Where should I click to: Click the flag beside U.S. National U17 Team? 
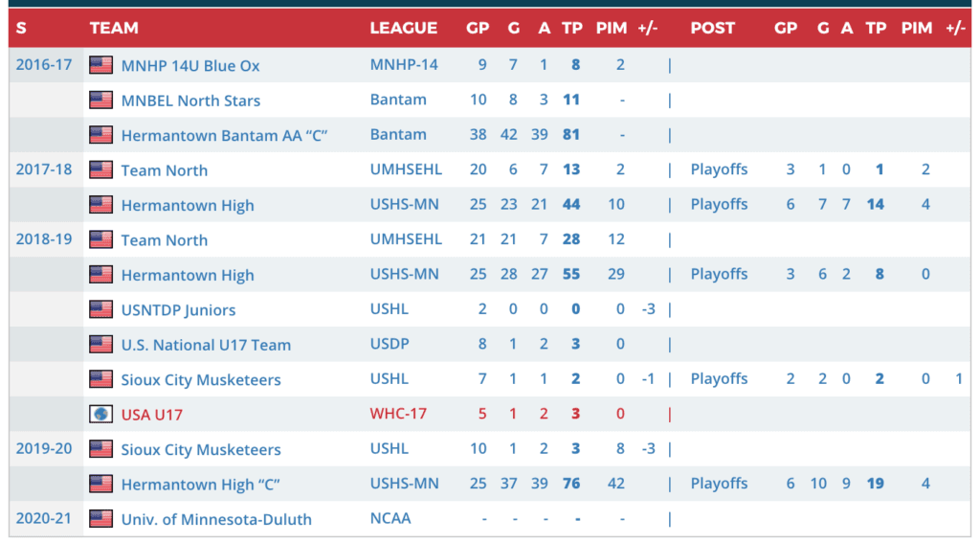point(100,345)
